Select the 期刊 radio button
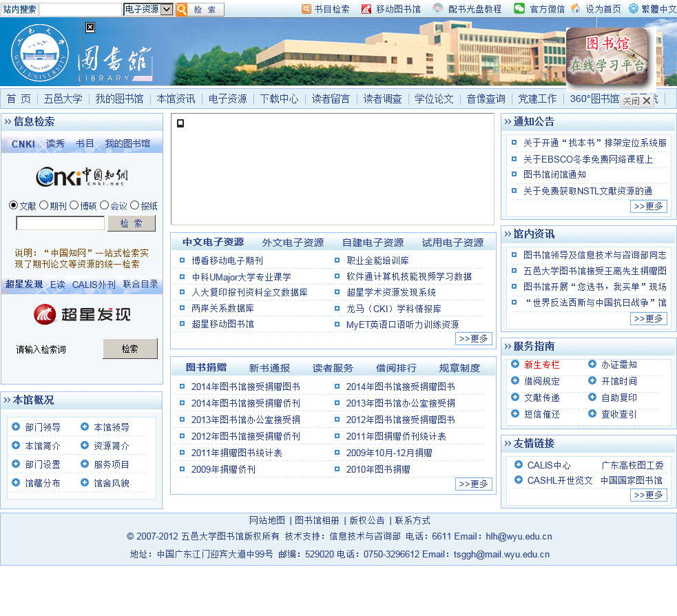677x616 pixels. 43,205
